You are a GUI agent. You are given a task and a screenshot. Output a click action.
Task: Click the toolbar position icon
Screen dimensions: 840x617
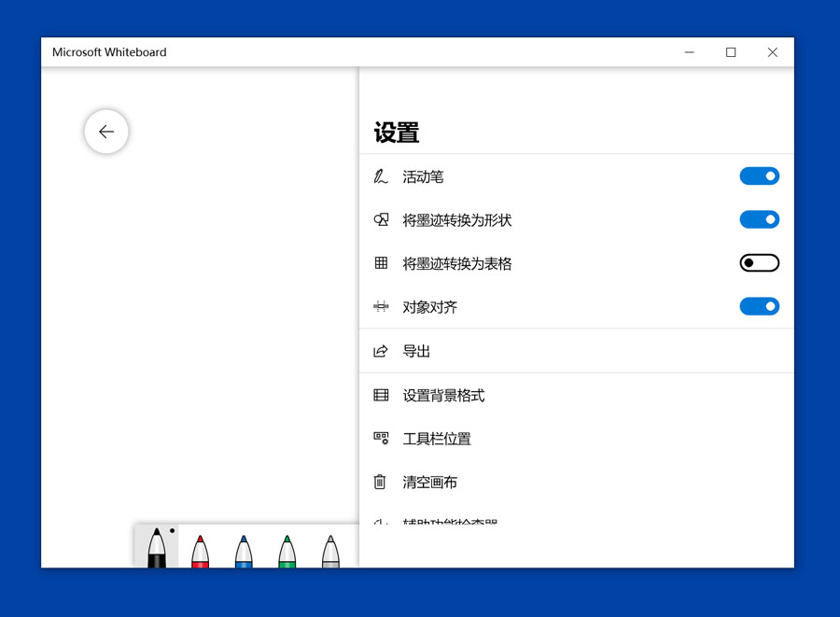381,438
